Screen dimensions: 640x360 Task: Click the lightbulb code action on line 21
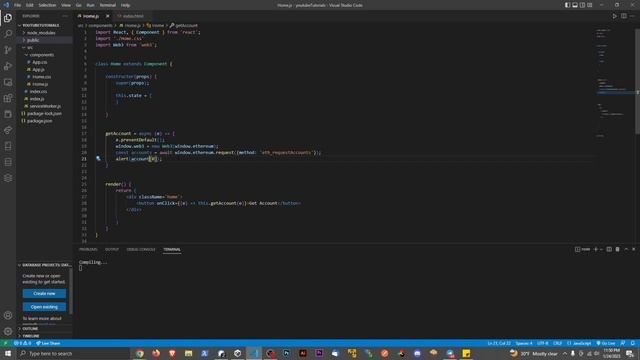(98, 158)
